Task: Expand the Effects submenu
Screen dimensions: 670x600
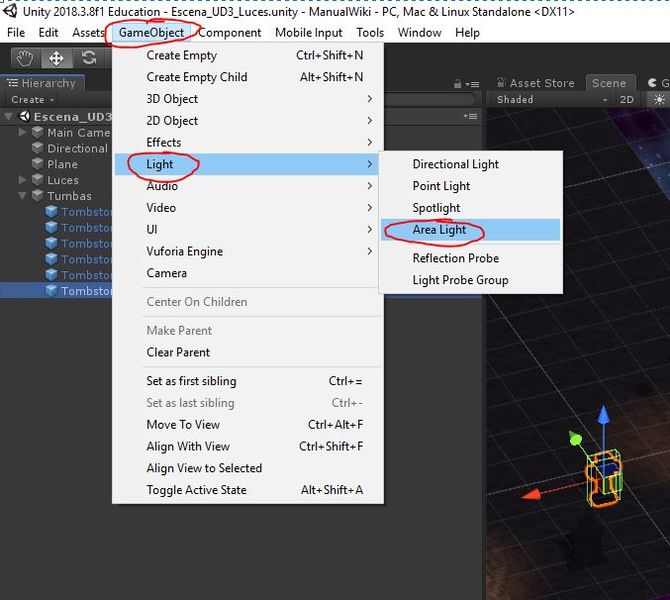Action: 248,142
